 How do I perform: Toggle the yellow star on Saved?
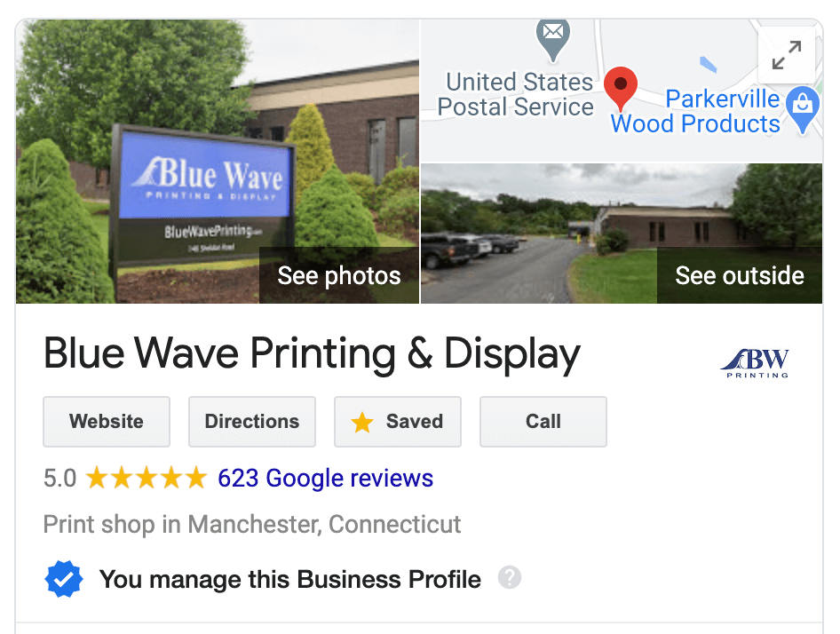(x=362, y=422)
